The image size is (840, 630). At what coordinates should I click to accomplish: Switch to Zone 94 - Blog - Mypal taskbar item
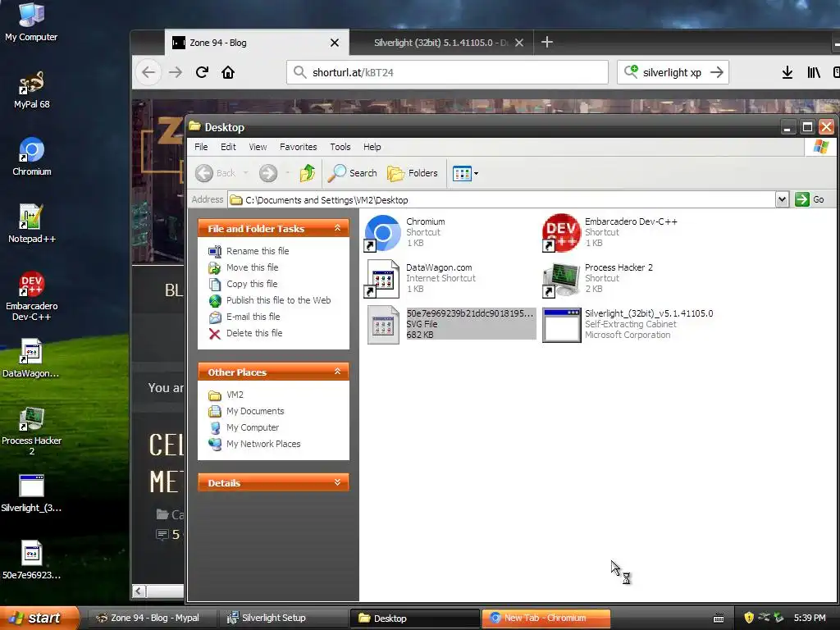(x=152, y=619)
